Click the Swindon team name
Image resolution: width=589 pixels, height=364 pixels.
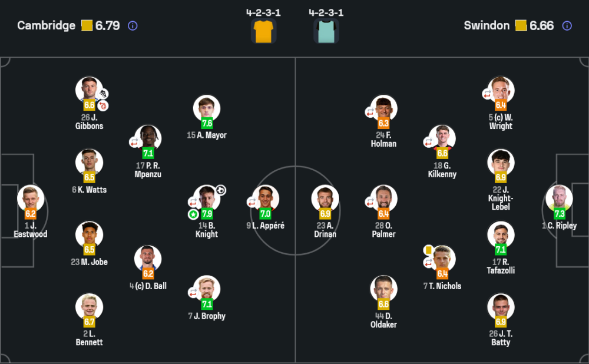coord(487,26)
